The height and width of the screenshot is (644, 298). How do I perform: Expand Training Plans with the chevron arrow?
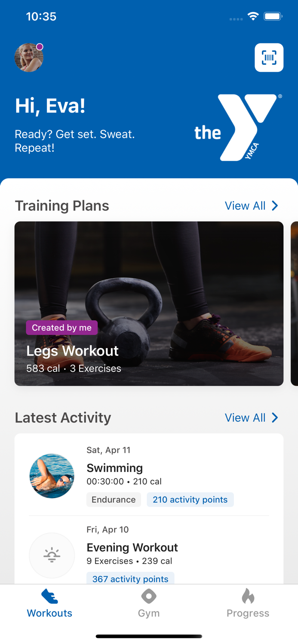click(x=275, y=206)
